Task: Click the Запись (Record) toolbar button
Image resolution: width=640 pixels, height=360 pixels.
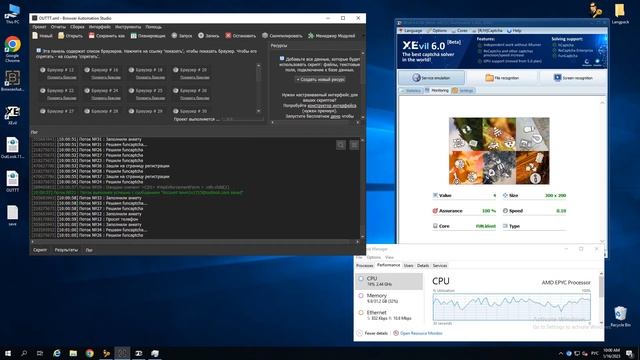Action: [209, 36]
